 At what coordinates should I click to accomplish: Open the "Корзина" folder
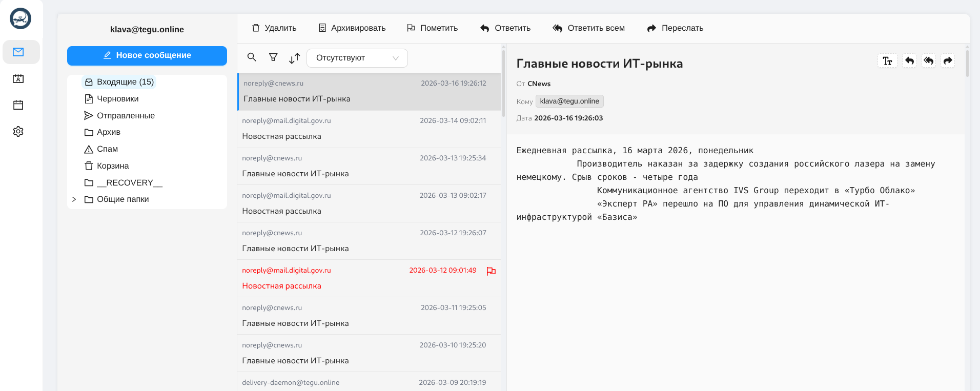click(x=112, y=166)
